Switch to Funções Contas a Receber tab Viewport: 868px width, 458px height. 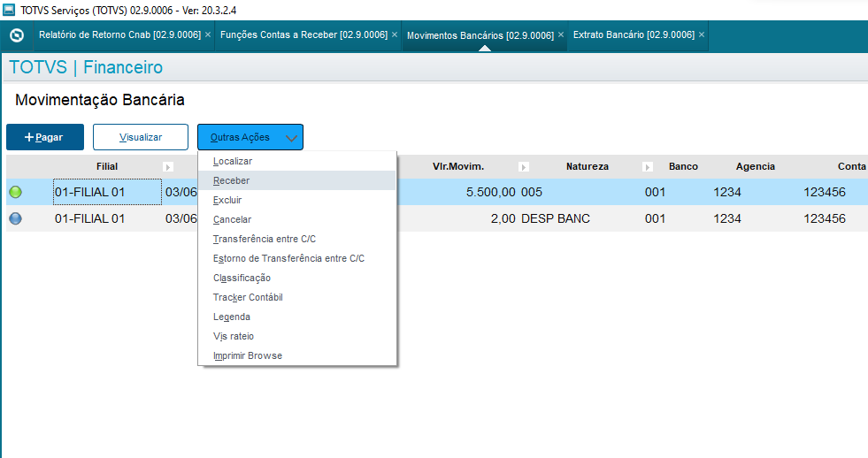click(303, 34)
